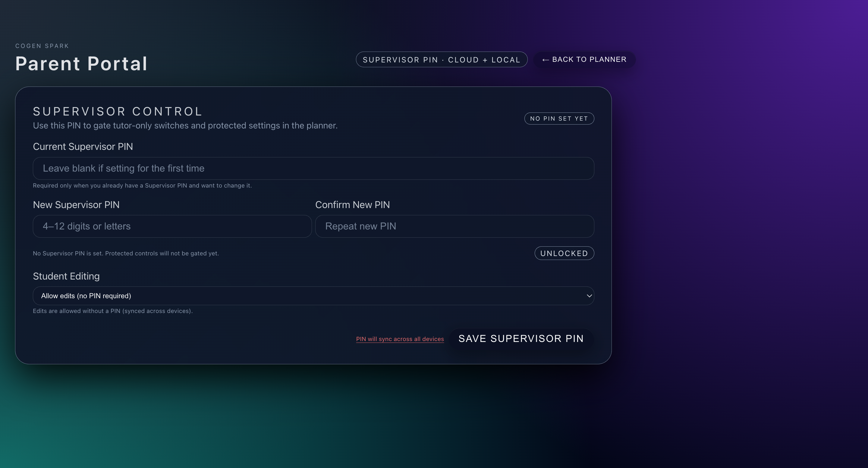Click the Supervisor PIN Cloud + Local badge
The height and width of the screenshot is (468, 868).
click(x=442, y=60)
